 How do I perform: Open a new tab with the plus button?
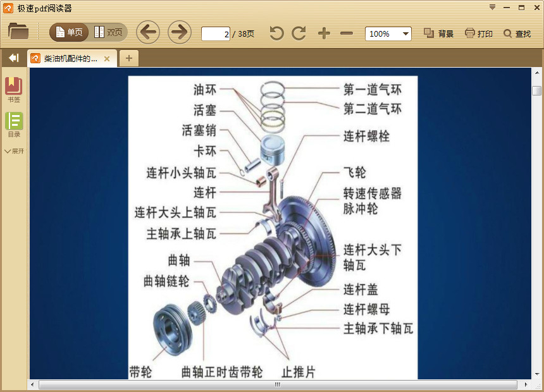(129, 58)
